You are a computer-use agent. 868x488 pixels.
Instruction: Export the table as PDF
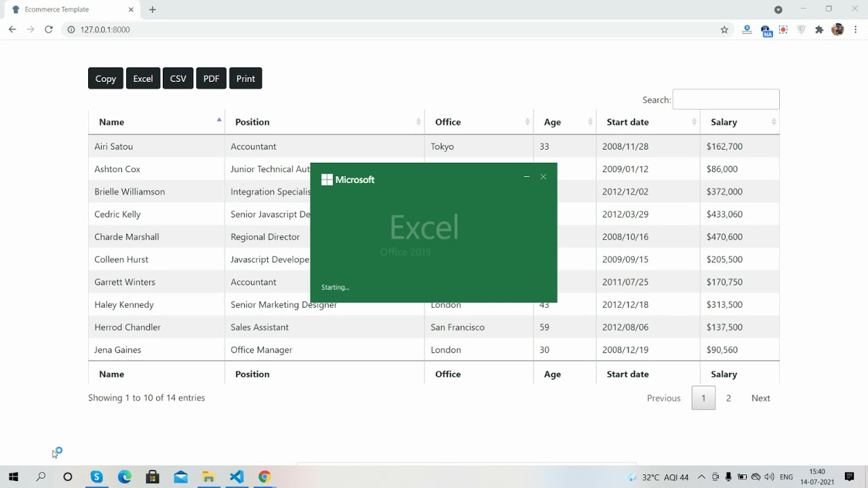coord(212,79)
